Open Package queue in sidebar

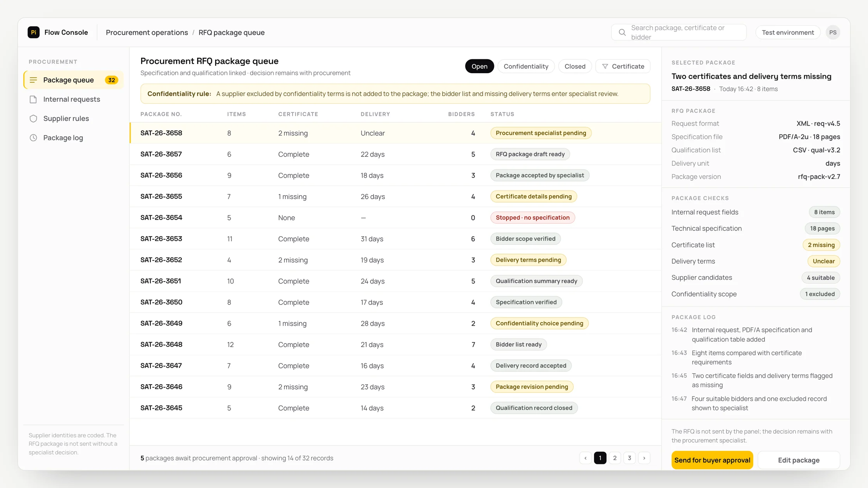point(74,80)
